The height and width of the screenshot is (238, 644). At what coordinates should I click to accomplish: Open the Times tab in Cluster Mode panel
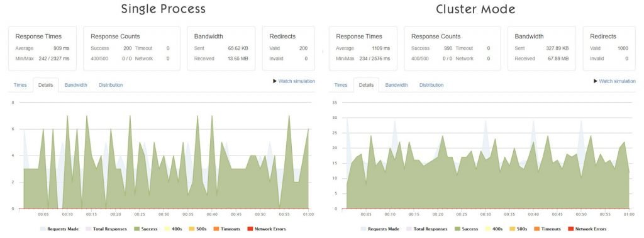tap(340, 85)
